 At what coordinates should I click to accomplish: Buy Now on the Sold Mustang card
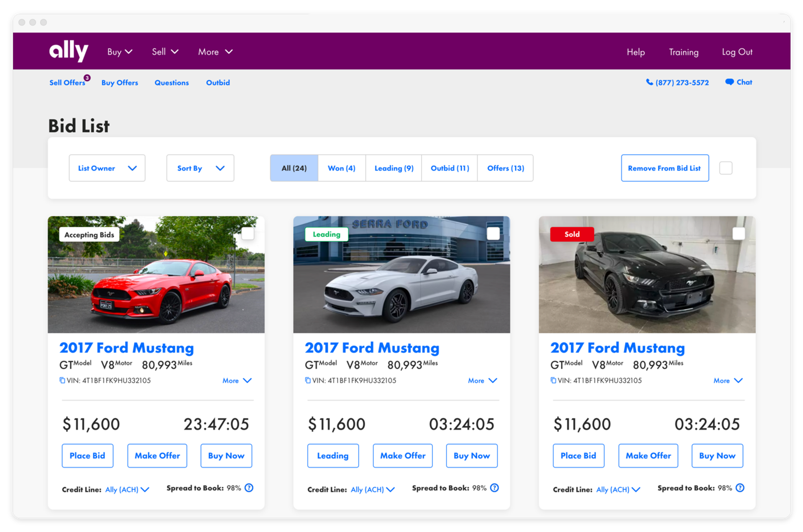[x=717, y=456]
